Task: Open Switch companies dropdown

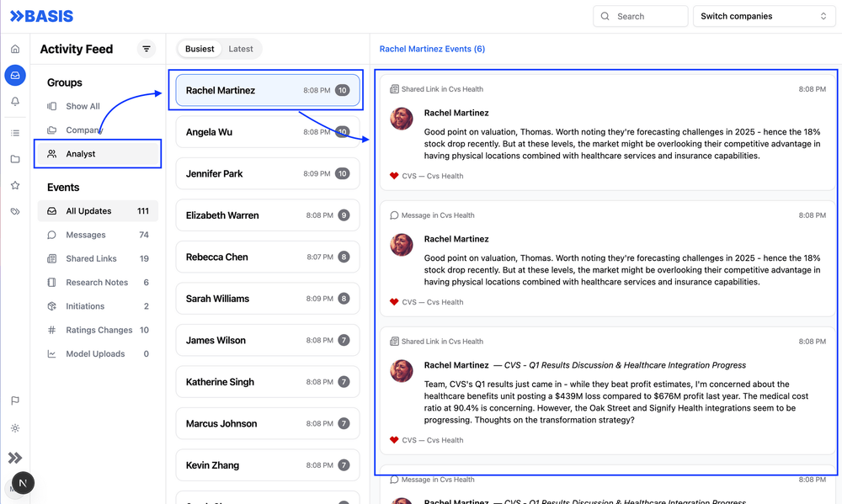Action: tap(765, 16)
